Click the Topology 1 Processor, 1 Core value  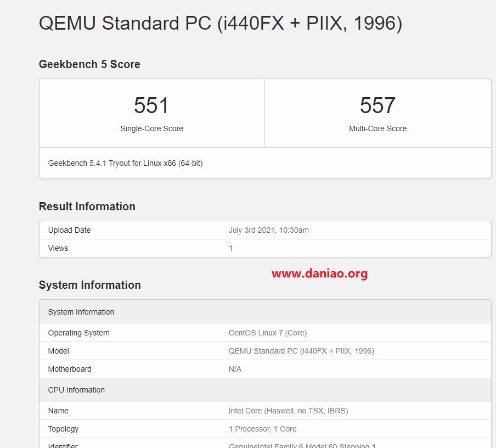[x=263, y=429]
